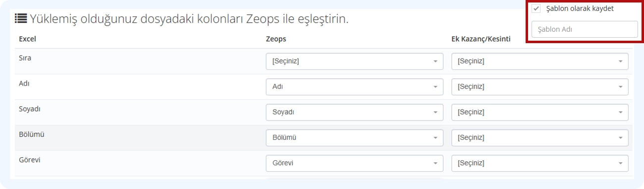
Task: Open the Zeops dropdown for Sıra row
Action: tap(354, 62)
